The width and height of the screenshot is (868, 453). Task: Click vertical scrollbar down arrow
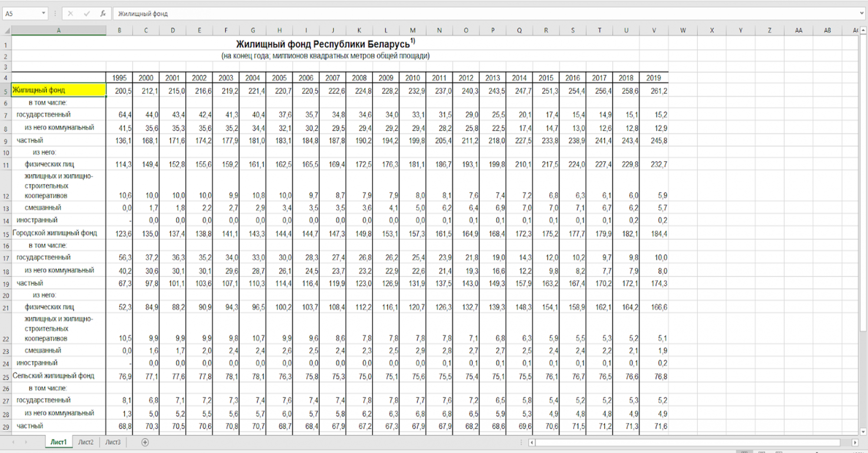pyautogui.click(x=863, y=432)
